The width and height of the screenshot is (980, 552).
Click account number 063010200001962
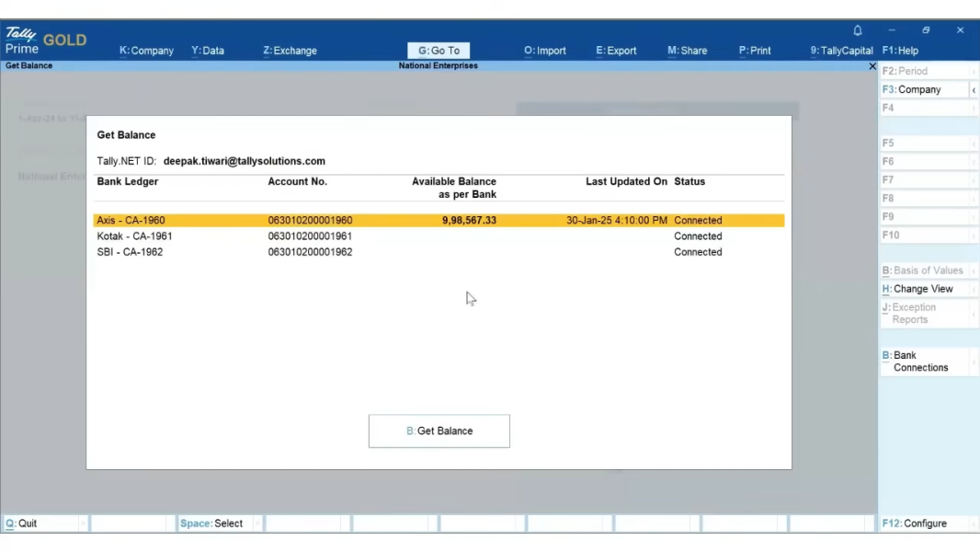coord(310,252)
